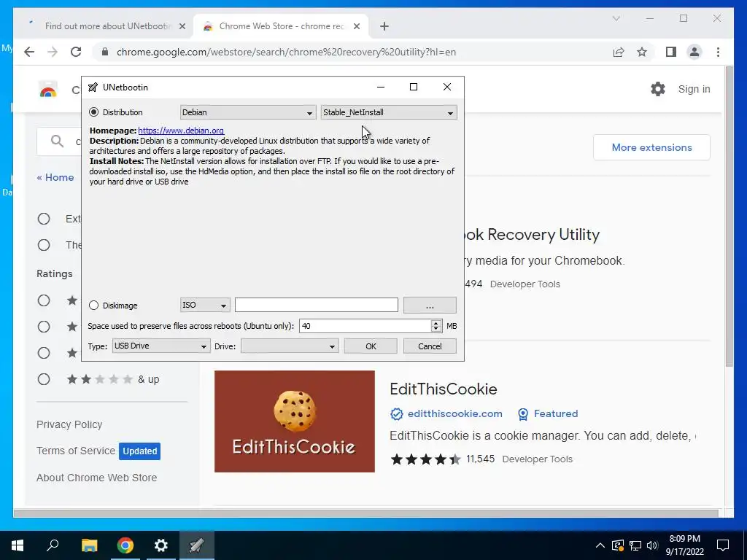
Task: Open the editthiscookie.com publisher link
Action: tap(455, 414)
